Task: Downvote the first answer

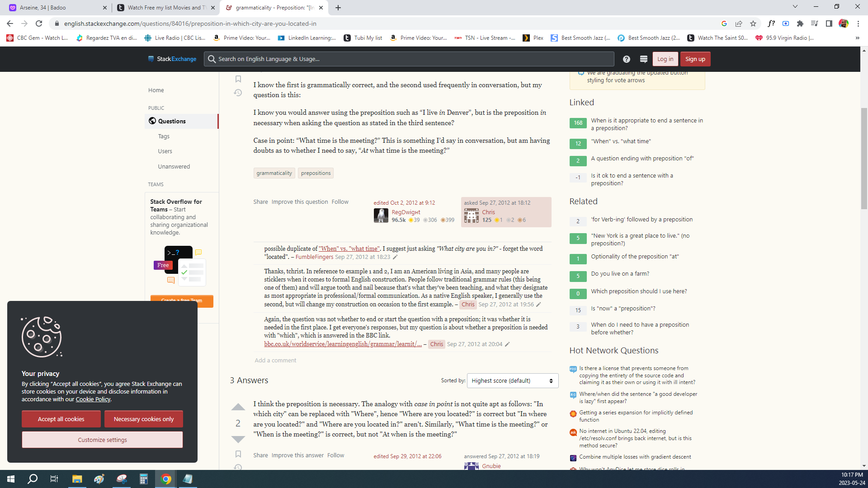Action: [238, 439]
